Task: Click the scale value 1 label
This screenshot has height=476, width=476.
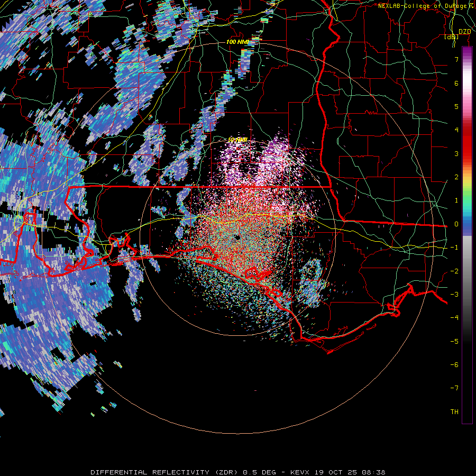Action: point(456,200)
